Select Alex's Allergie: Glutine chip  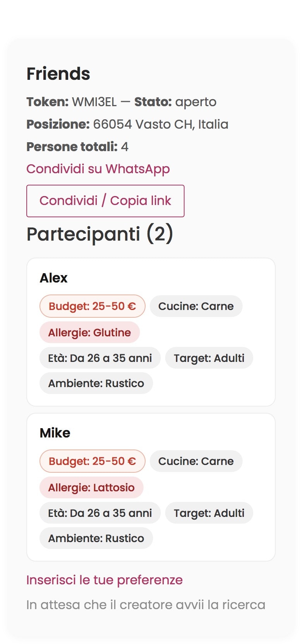[89, 332]
